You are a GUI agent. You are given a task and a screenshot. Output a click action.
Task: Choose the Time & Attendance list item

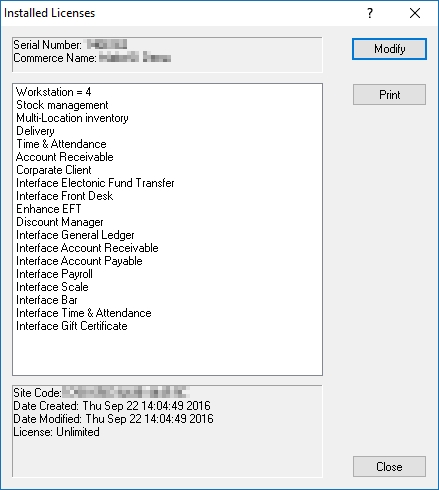[x=61, y=144]
